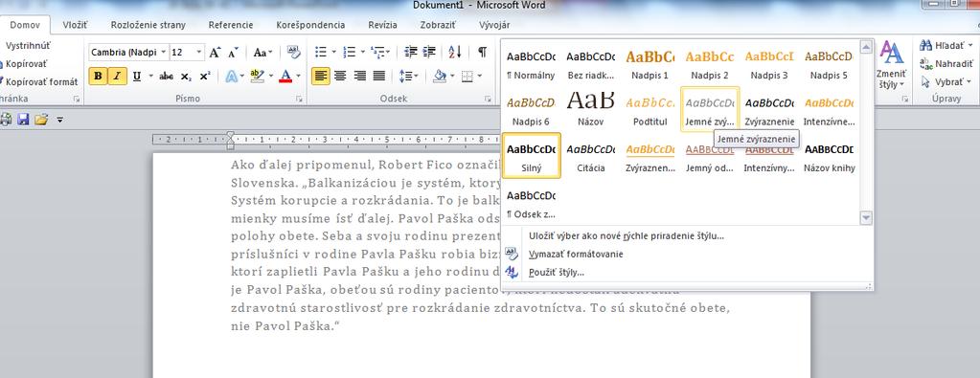Toggle Underline formatting
The height and width of the screenshot is (378, 980).
(137, 77)
